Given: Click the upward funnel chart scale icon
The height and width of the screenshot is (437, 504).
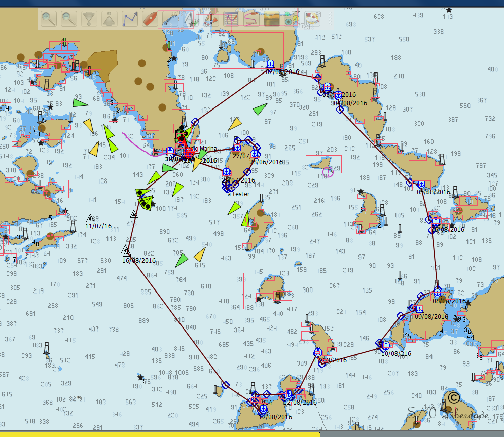Looking at the screenshot, I should coord(110,19).
